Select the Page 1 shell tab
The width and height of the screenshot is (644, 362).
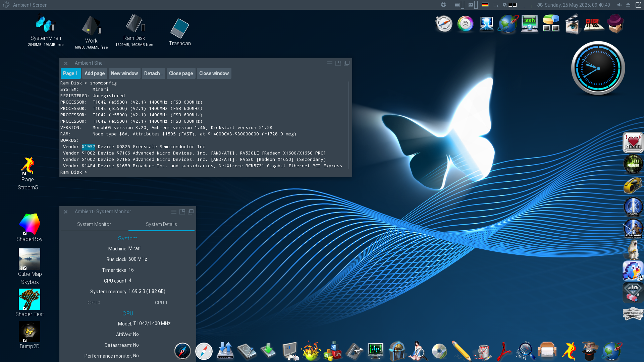click(70, 73)
